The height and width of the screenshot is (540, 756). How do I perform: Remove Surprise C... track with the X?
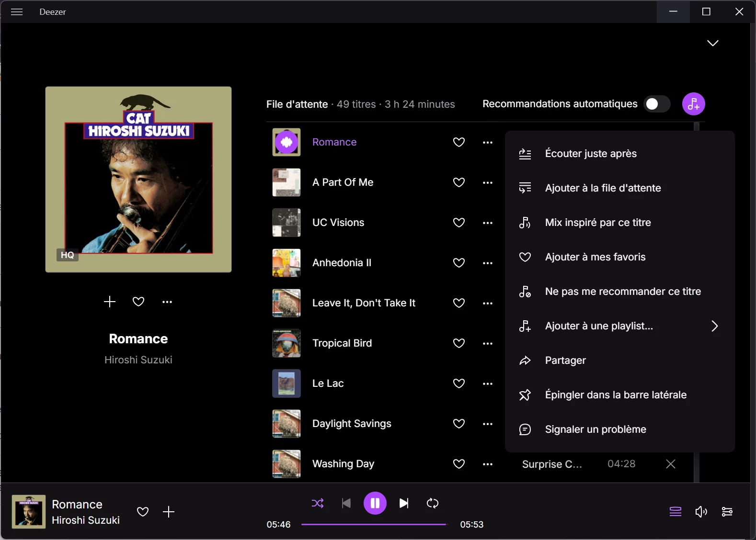(x=671, y=464)
